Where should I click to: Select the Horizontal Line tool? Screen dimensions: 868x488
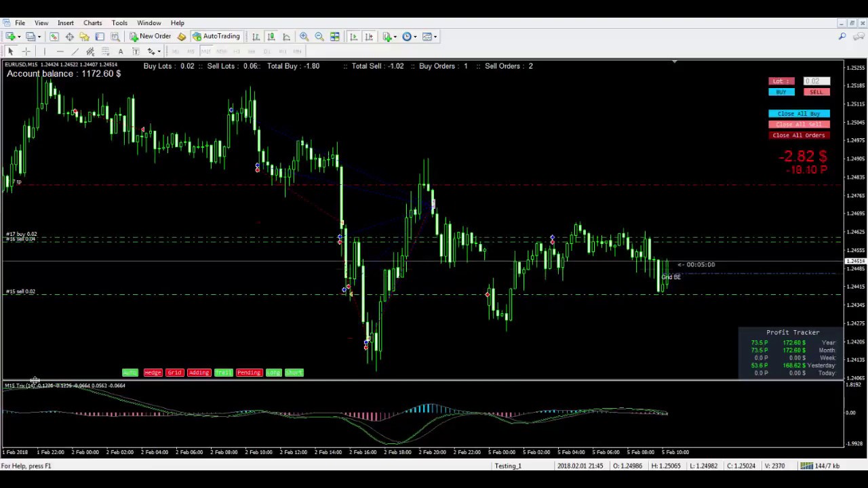point(60,52)
